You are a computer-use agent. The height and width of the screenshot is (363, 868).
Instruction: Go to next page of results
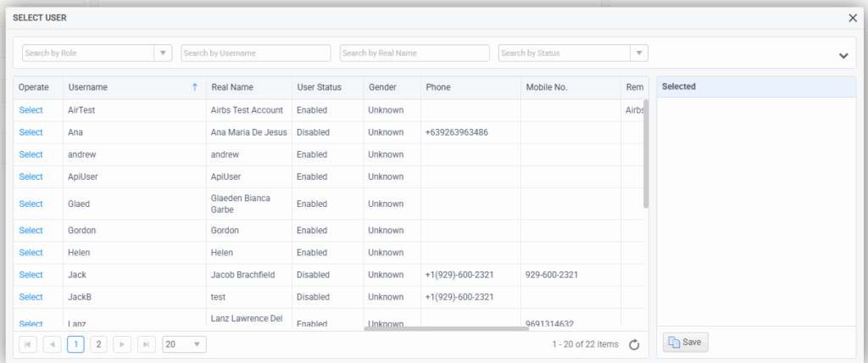pos(123,344)
